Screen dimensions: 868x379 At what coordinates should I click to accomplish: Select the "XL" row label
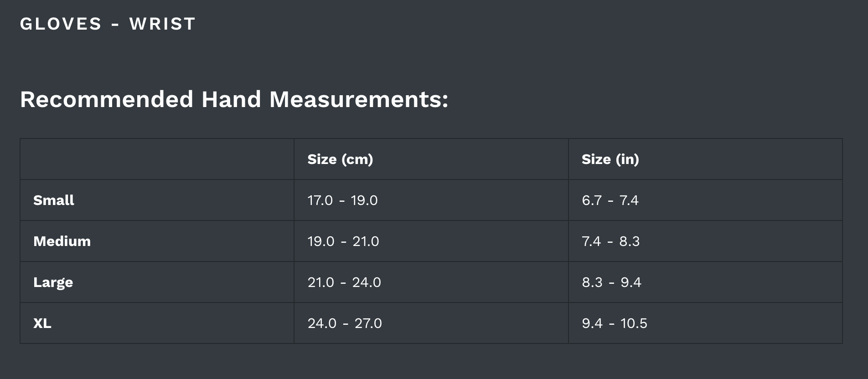42,323
